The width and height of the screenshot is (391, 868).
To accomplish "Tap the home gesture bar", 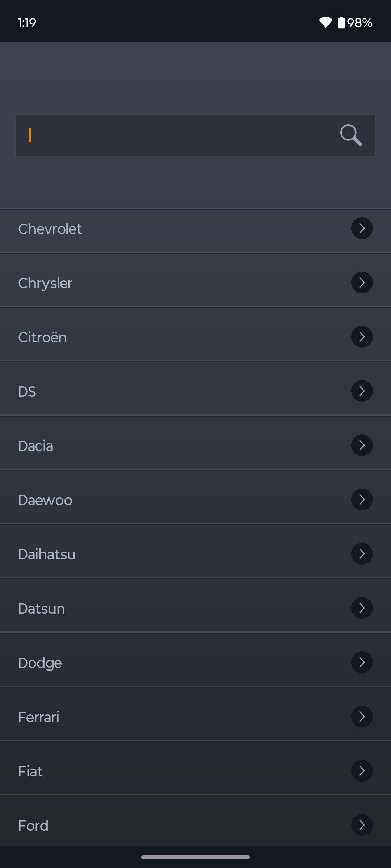I will [195, 857].
